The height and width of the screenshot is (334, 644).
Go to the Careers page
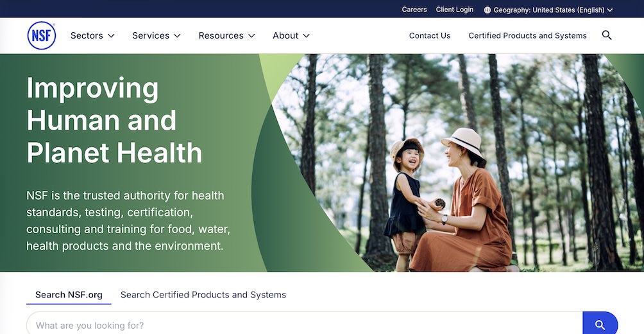pyautogui.click(x=414, y=10)
